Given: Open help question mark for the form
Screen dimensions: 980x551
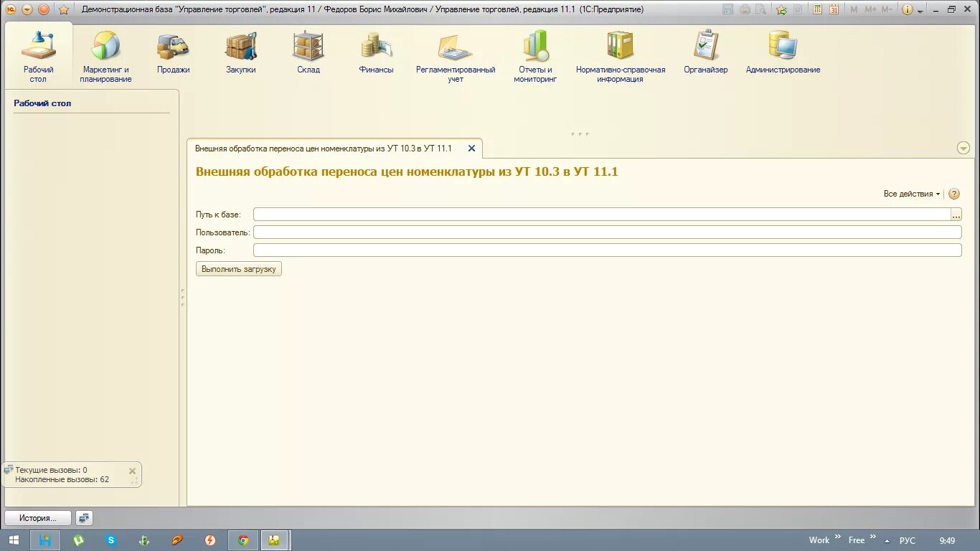Looking at the screenshot, I should (x=954, y=194).
